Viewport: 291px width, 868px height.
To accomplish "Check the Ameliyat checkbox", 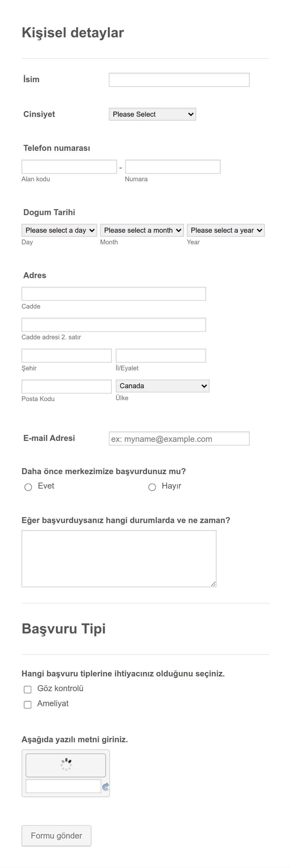I will 28,704.
